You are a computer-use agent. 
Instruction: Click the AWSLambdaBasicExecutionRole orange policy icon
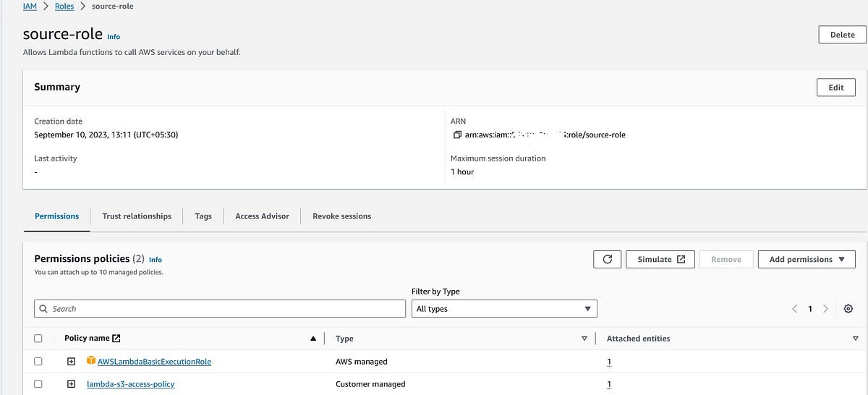click(x=91, y=361)
